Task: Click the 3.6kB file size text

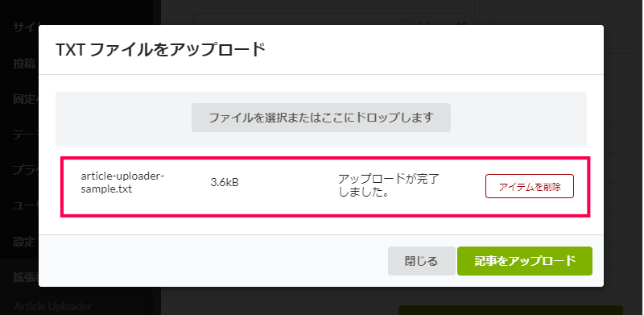Action: click(x=225, y=183)
